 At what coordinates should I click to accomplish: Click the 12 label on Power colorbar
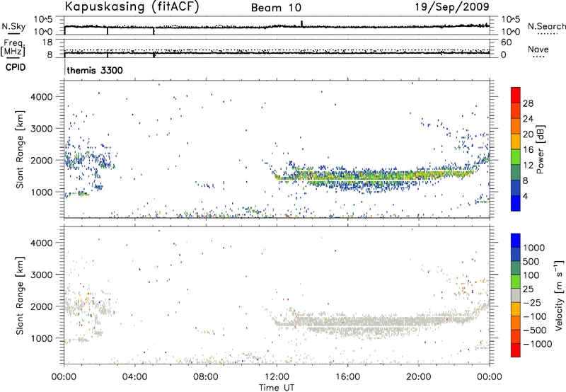(x=528, y=166)
